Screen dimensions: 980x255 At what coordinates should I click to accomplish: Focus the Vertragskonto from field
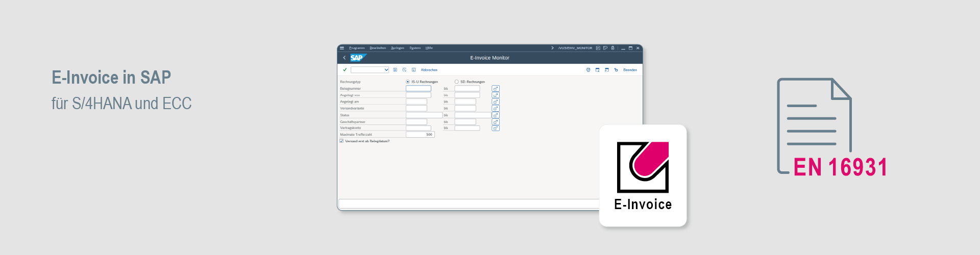pos(419,128)
